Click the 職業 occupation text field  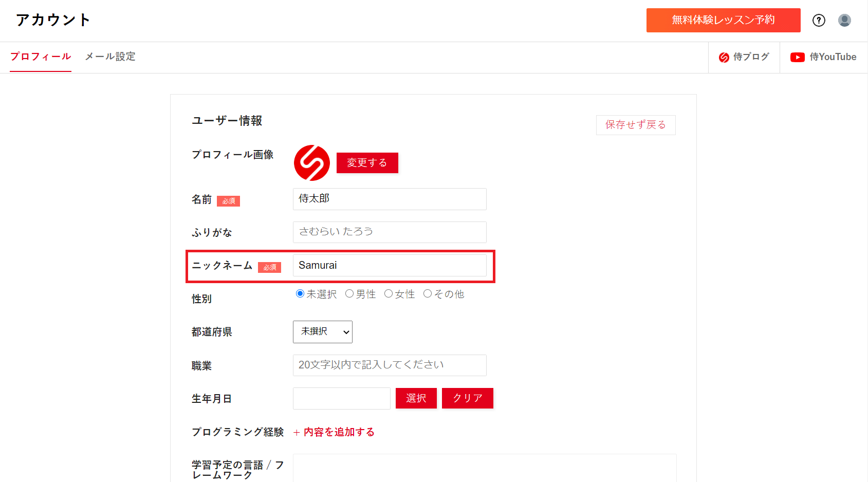pos(389,365)
